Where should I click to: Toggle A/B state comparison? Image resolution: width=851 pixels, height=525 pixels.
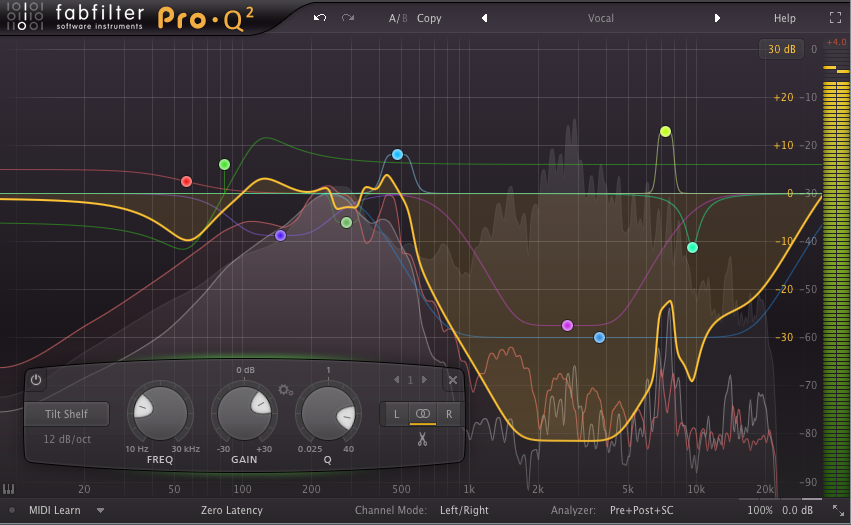point(398,18)
